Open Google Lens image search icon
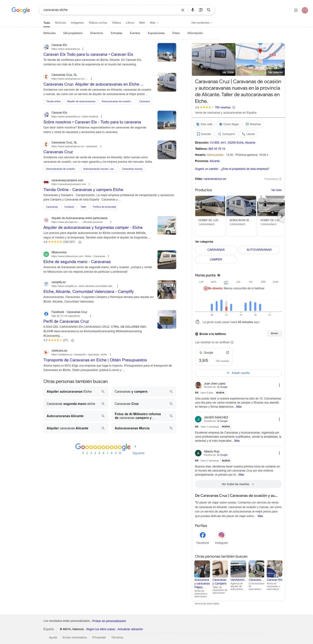 pos(201,10)
